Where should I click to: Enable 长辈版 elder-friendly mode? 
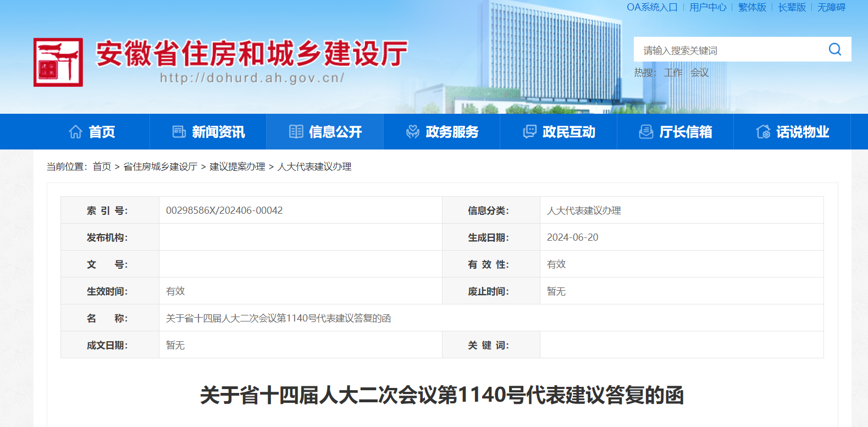coord(792,7)
